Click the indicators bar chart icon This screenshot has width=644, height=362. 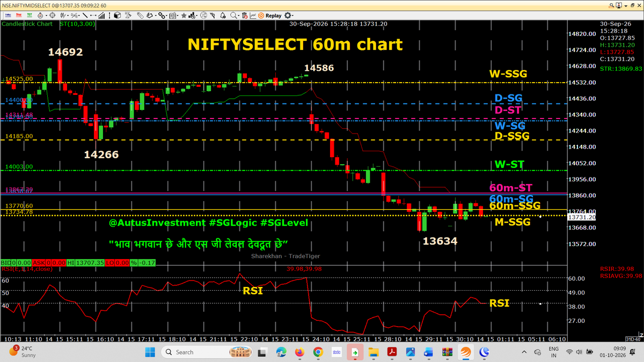coord(192,16)
